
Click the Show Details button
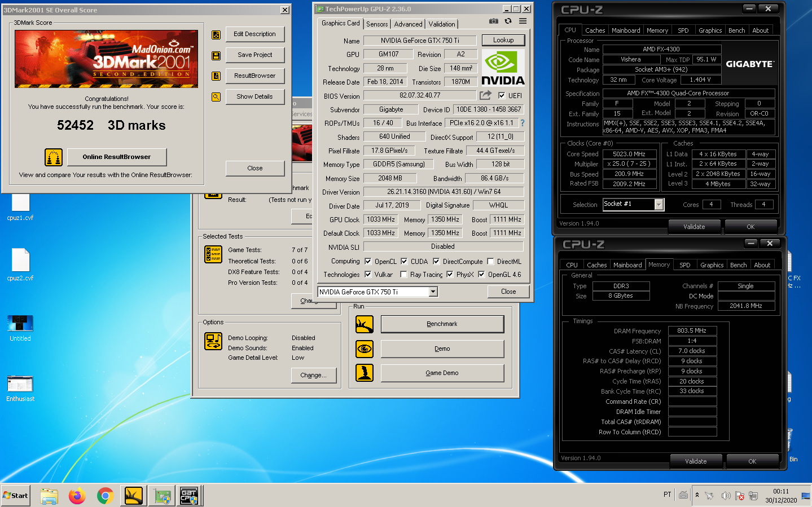coord(255,96)
